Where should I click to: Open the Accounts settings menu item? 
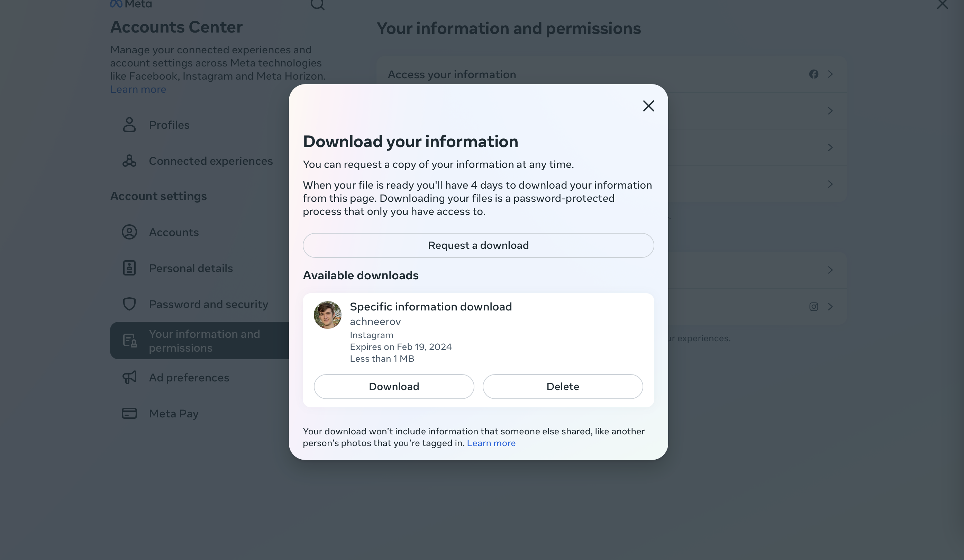click(174, 232)
